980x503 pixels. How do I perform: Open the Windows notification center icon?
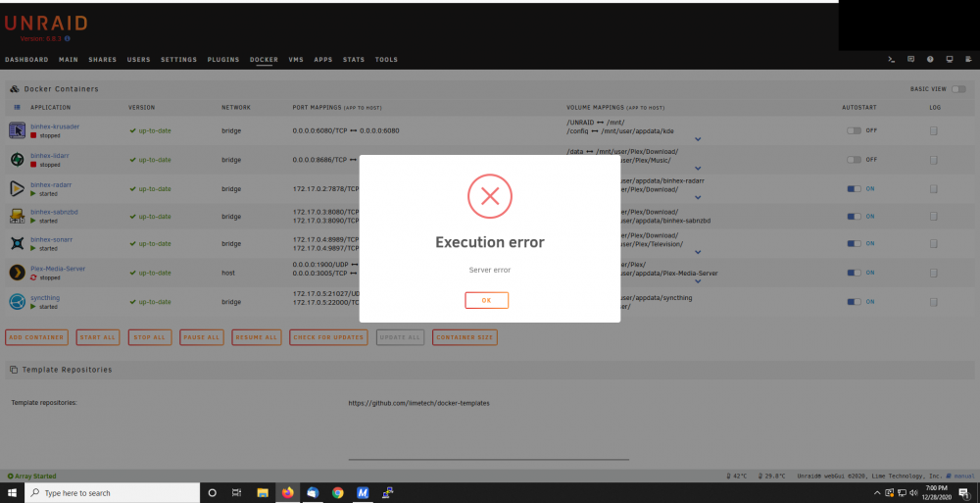[965, 492]
